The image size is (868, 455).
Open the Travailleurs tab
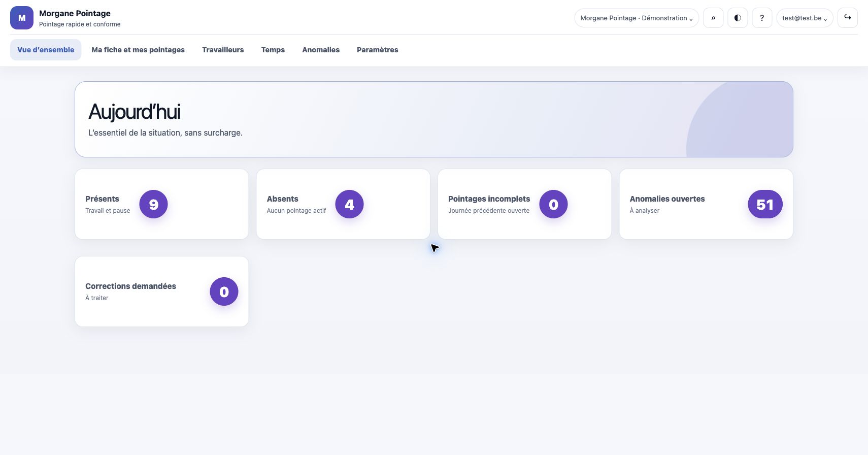pos(223,50)
